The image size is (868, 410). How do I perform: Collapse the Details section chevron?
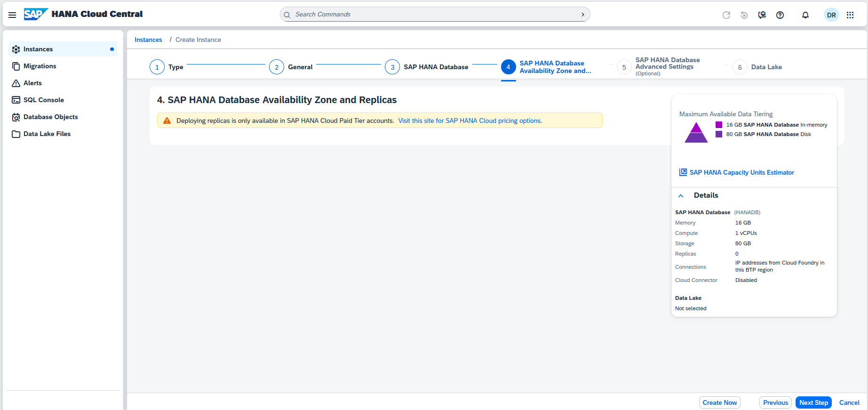coord(681,195)
